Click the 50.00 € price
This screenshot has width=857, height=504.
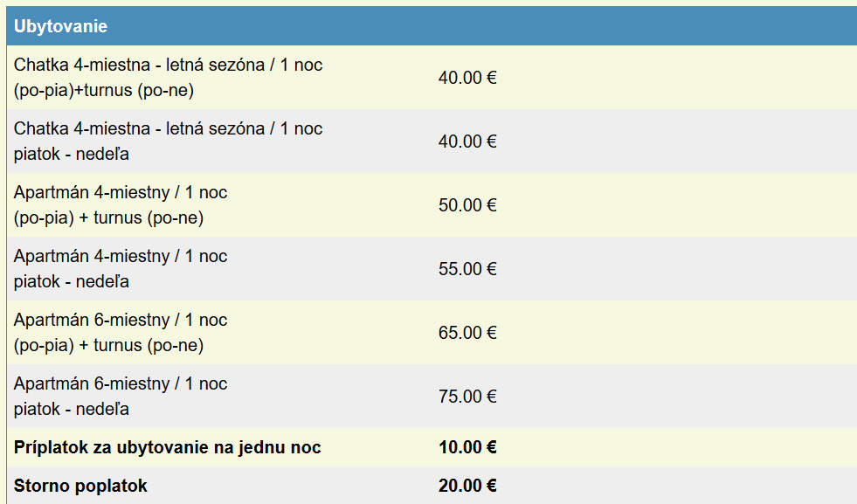click(467, 205)
